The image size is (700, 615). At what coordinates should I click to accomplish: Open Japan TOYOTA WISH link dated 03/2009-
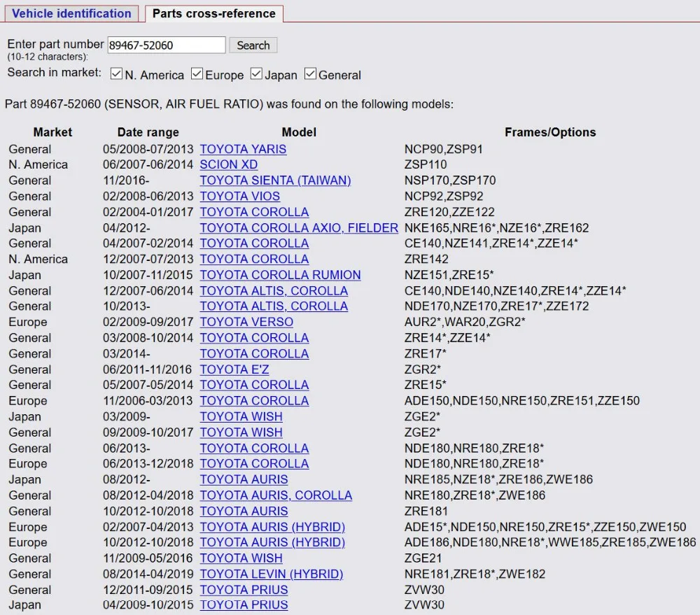click(x=241, y=416)
